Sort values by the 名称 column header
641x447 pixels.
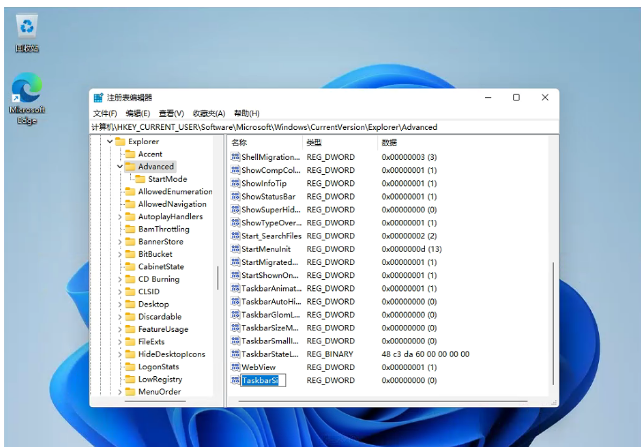pyautogui.click(x=240, y=143)
